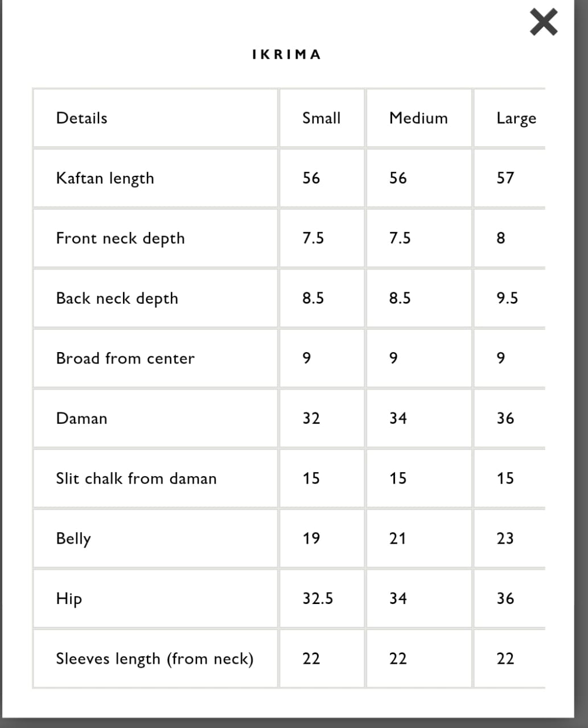Viewport: 588px width, 728px height.
Task: Click the Daman row label
Action: pos(81,419)
